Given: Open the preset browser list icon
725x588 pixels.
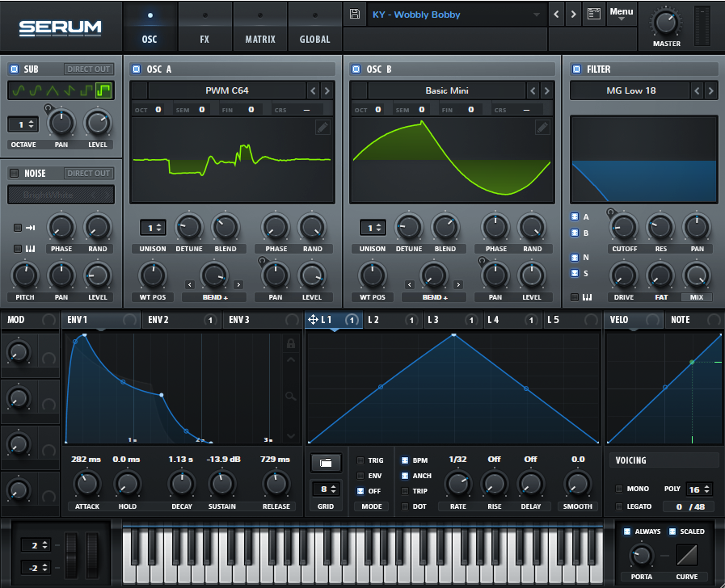Looking at the screenshot, I should pyautogui.click(x=594, y=15).
